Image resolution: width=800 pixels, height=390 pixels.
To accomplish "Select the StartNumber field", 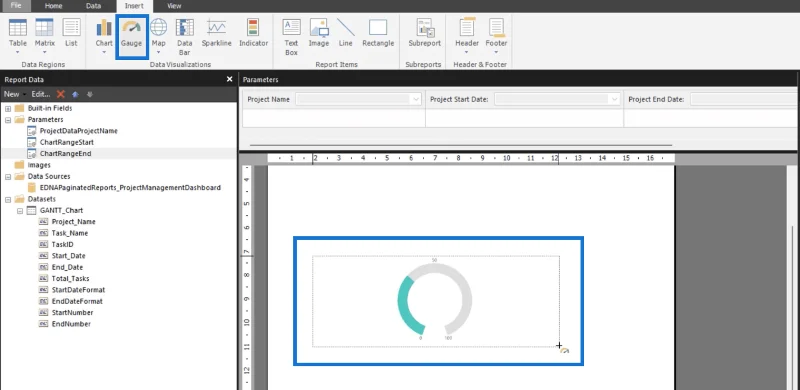I will click(72, 312).
